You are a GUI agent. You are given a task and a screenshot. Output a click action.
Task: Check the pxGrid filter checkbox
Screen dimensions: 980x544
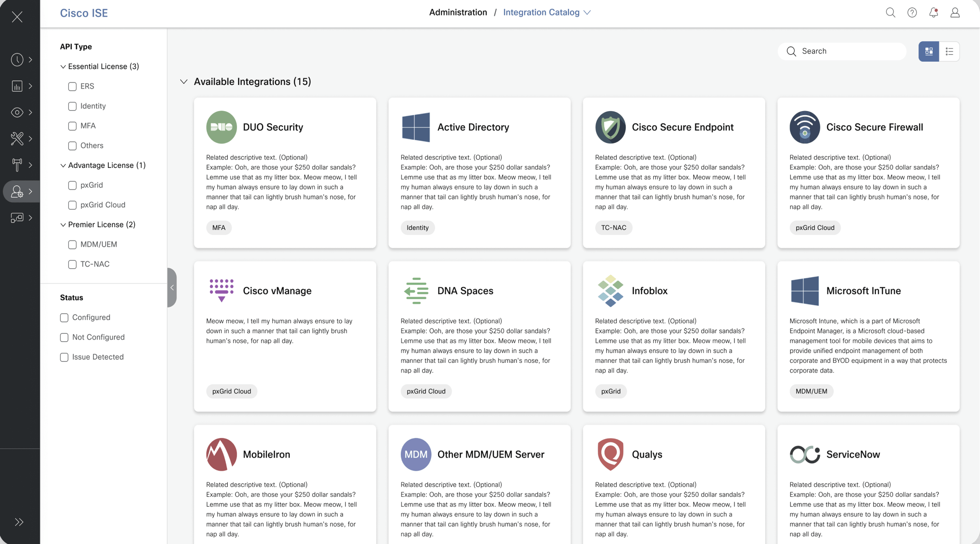tap(72, 185)
